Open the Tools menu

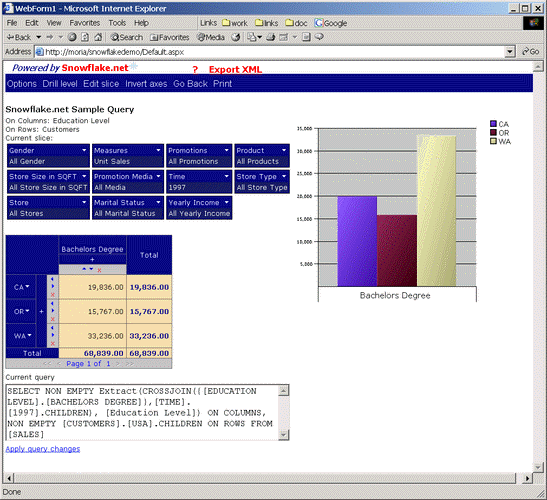point(117,23)
